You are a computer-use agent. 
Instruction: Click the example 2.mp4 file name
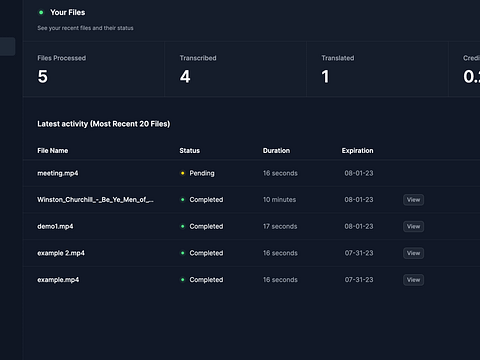point(61,253)
